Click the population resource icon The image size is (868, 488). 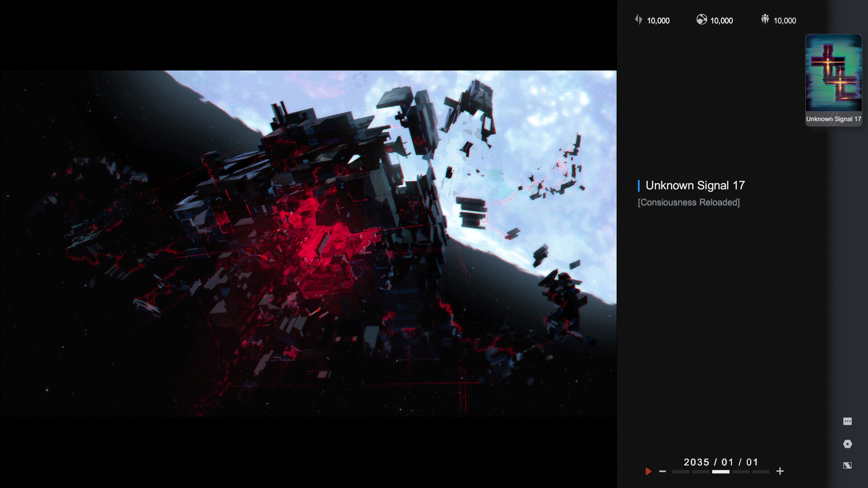coord(765,19)
